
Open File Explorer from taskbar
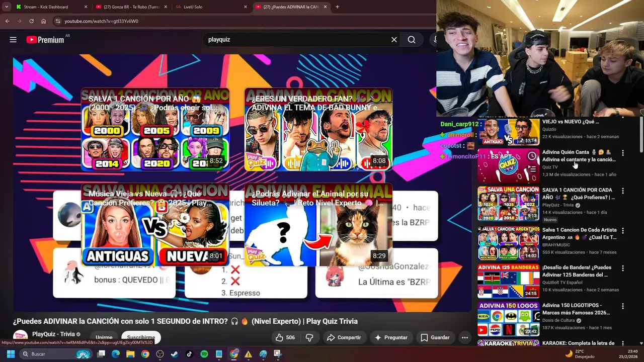tap(130, 354)
